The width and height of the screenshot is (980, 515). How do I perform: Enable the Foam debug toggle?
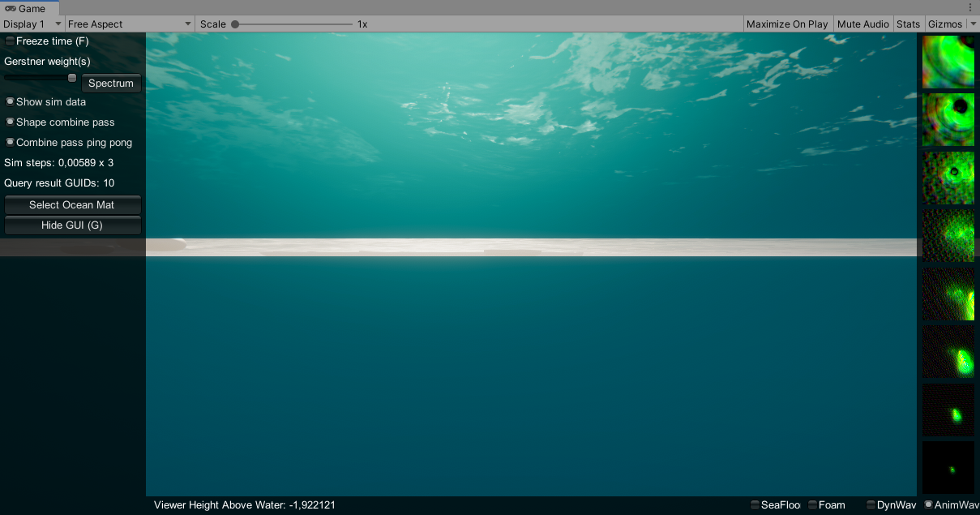coord(813,504)
